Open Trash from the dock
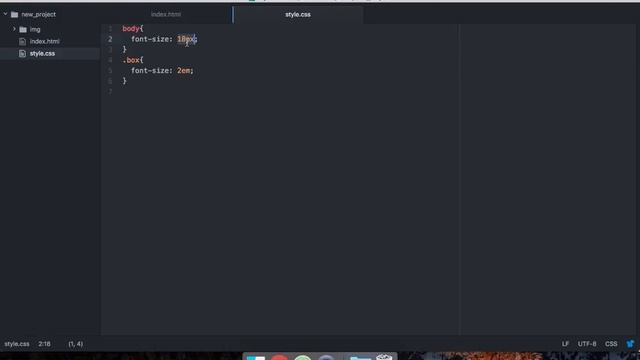640x360 pixels. tap(384, 357)
